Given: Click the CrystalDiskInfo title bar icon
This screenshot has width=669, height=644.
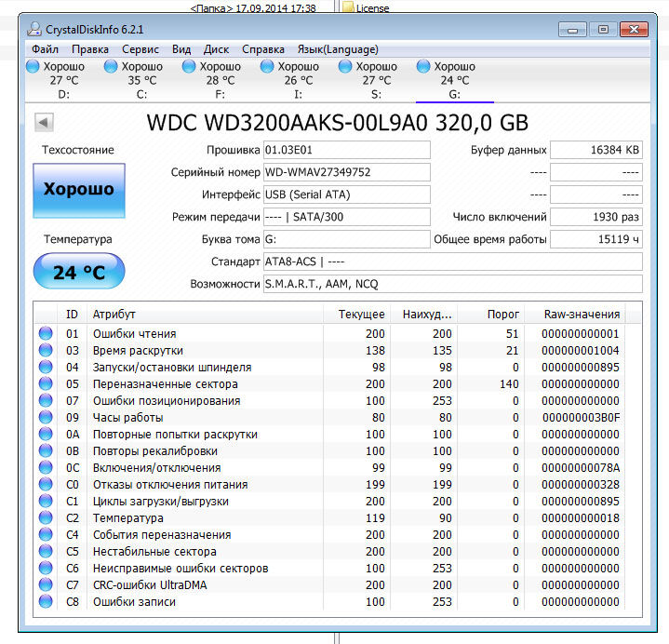Looking at the screenshot, I should [33, 29].
